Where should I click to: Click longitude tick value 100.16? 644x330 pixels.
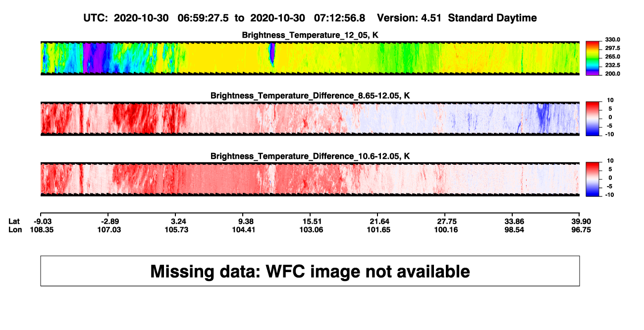pyautogui.click(x=447, y=230)
